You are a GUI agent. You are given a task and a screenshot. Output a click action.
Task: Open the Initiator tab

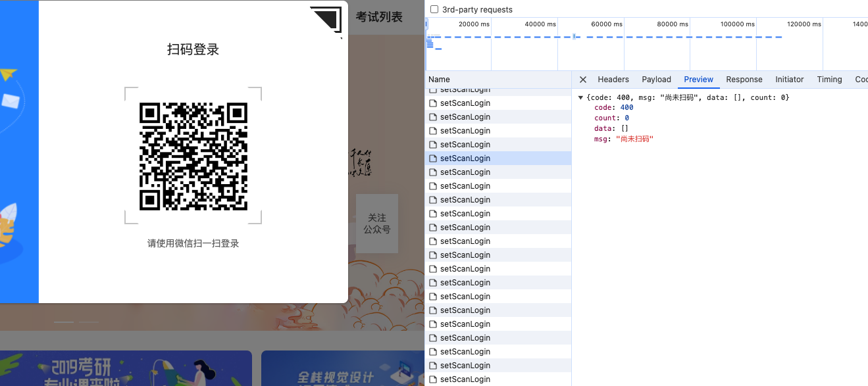click(x=790, y=80)
